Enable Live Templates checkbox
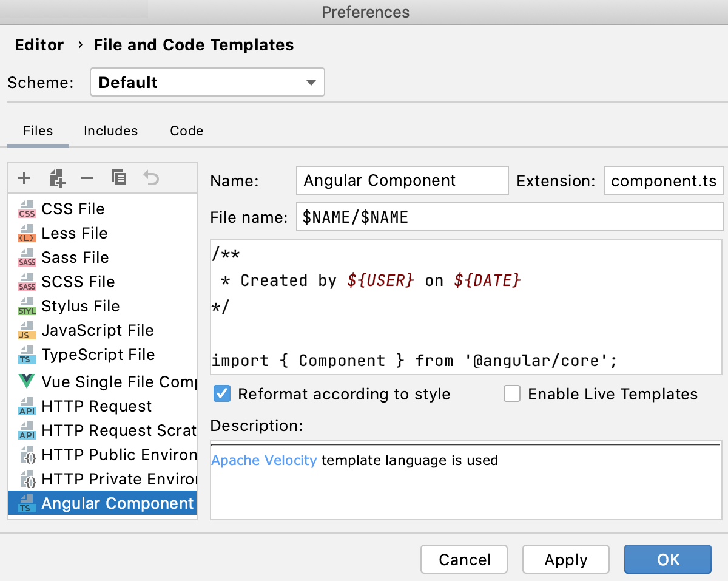Image resolution: width=728 pixels, height=581 pixels. click(x=512, y=394)
